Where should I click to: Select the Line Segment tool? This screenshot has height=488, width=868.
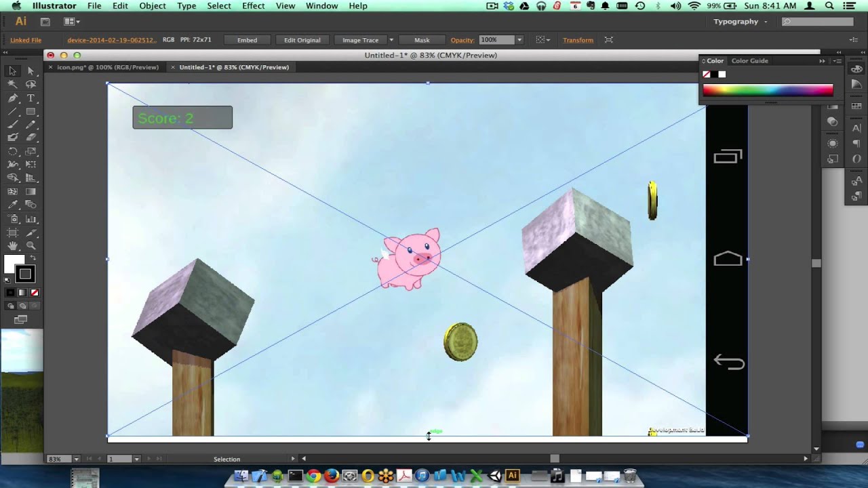[x=12, y=112]
